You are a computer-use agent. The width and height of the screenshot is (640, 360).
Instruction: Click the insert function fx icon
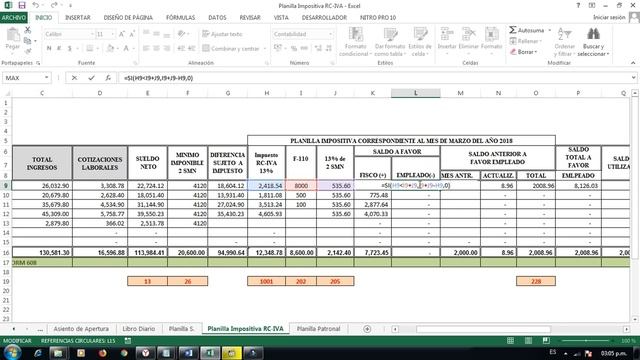click(108, 78)
